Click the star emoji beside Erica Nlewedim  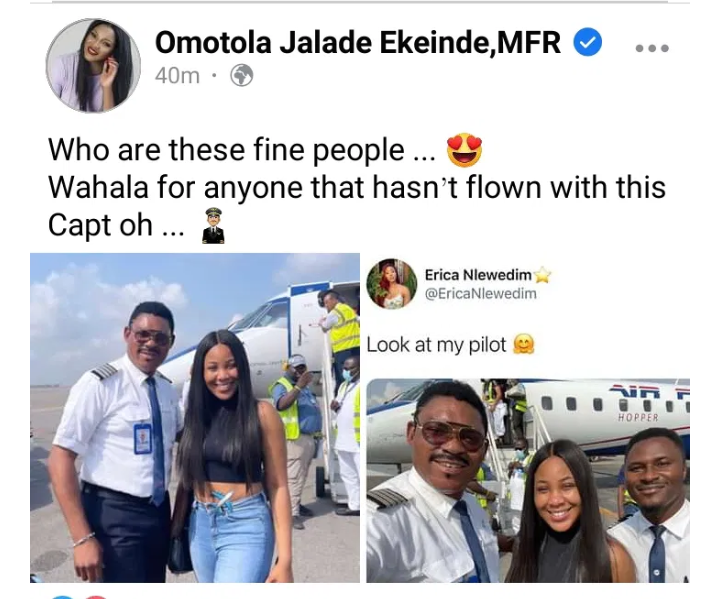pos(542,276)
